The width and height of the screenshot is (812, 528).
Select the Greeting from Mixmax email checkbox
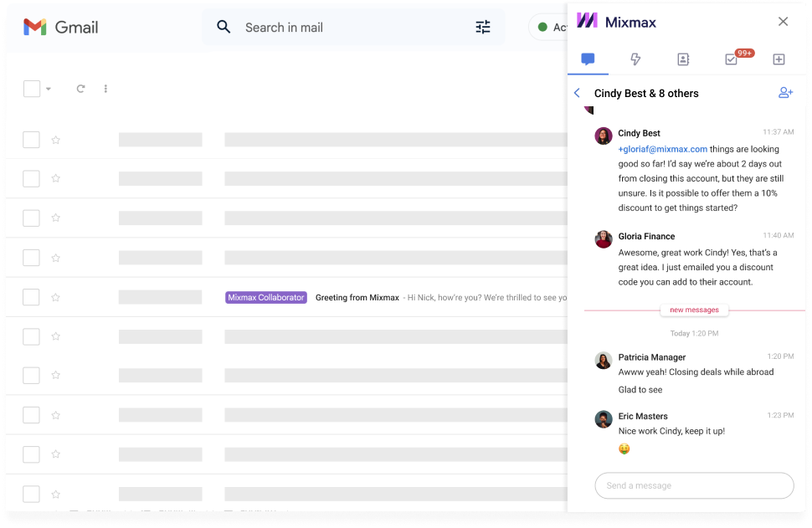(x=31, y=297)
